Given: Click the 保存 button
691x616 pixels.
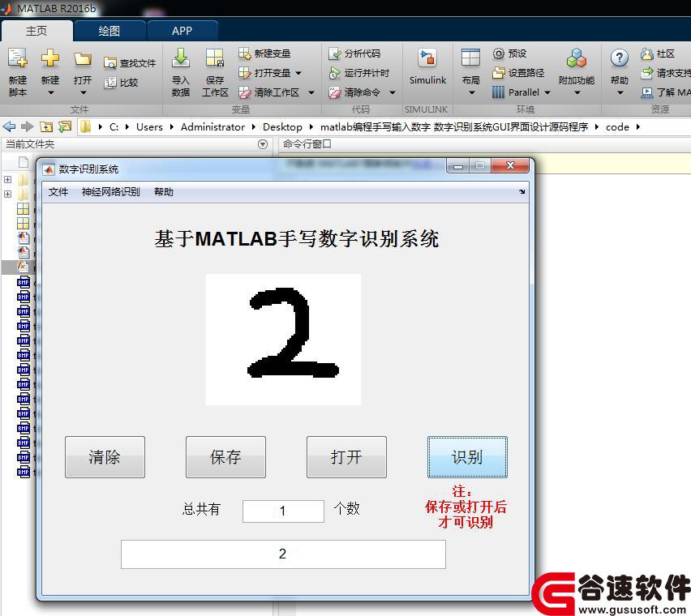Looking at the screenshot, I should pos(225,457).
